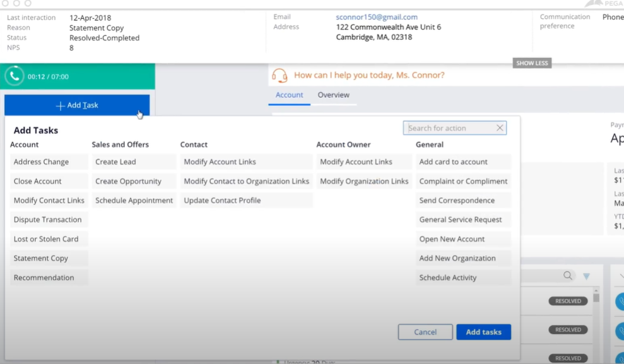The height and width of the screenshot is (364, 624).
Task: Select Close Account task
Action: point(49,181)
